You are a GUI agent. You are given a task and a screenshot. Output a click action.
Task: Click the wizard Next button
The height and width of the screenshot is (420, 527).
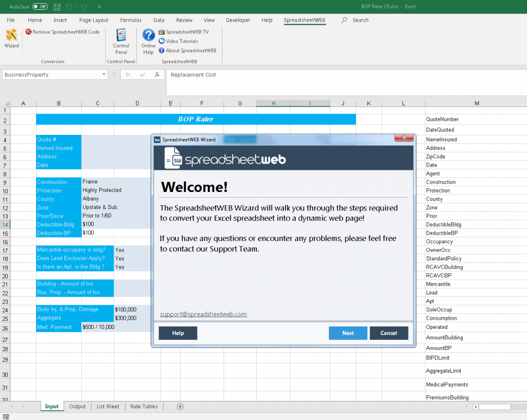(x=348, y=333)
